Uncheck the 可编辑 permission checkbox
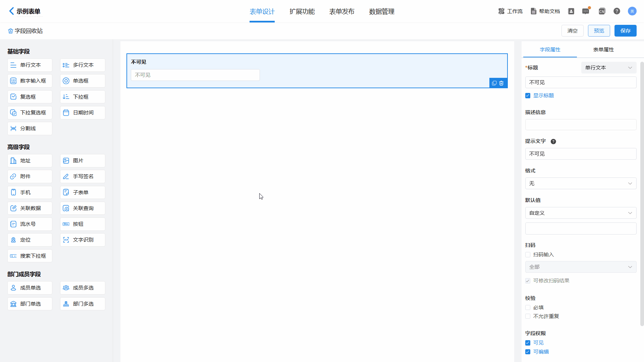Screen dimensions: 644x362 pyautogui.click(x=528, y=352)
